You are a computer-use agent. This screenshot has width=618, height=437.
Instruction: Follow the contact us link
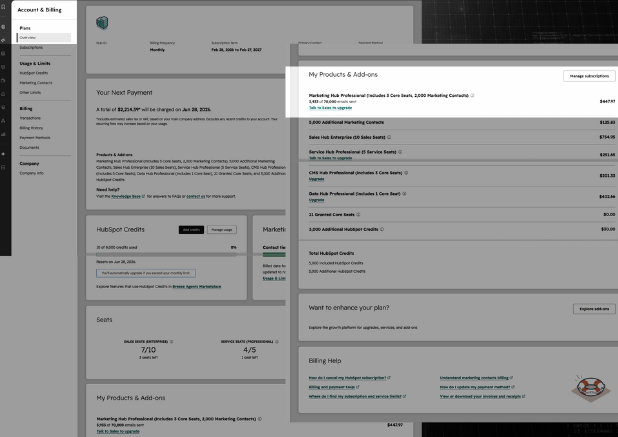[x=195, y=196]
